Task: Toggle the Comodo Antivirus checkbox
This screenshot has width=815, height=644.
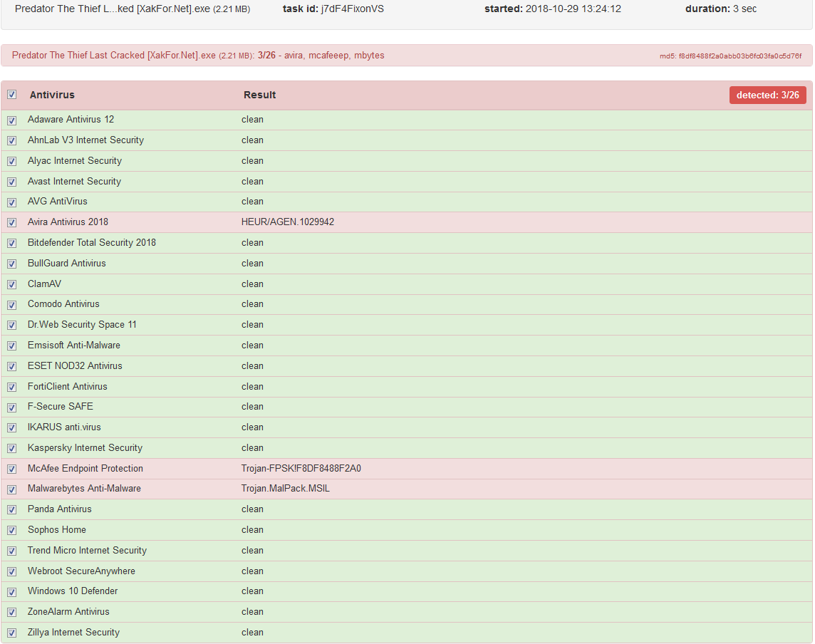Action: tap(12, 305)
